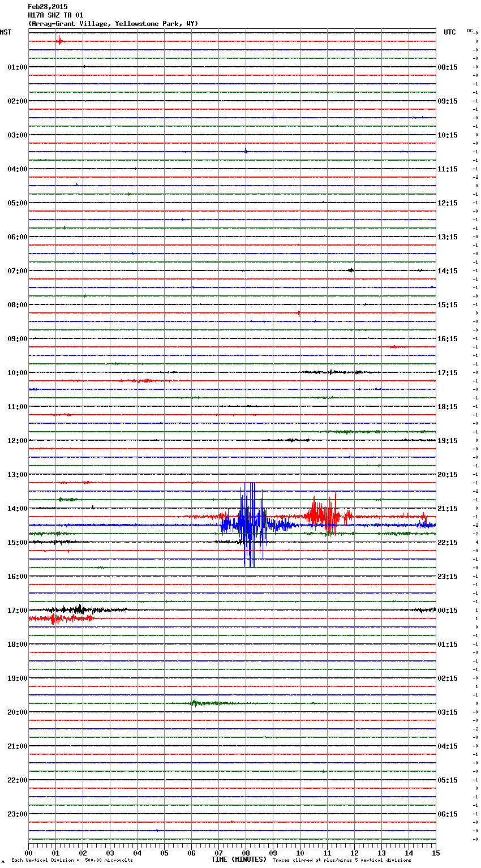The height and width of the screenshot is (868, 481).
Task: Select the 03:00 MST row label
Action: click(x=18, y=135)
